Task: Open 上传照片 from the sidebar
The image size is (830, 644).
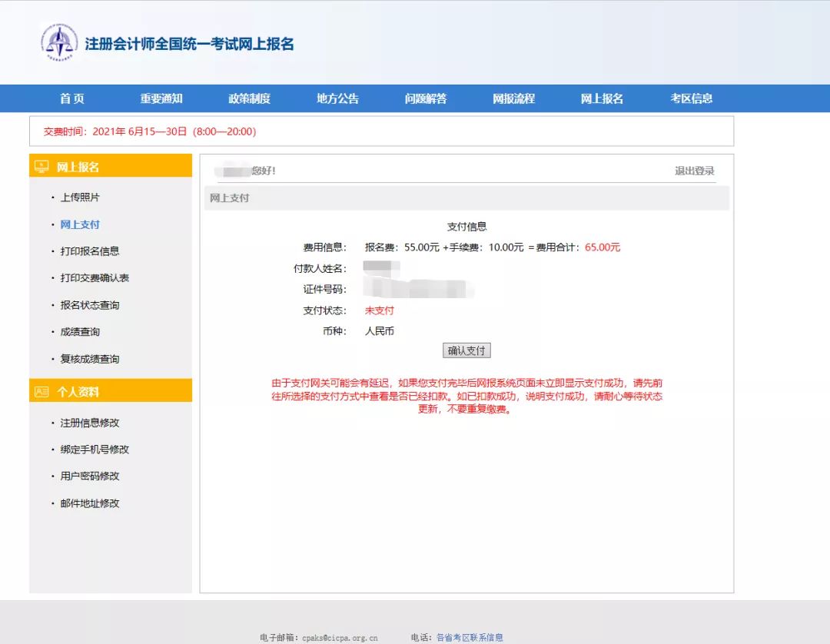Action: pos(78,198)
